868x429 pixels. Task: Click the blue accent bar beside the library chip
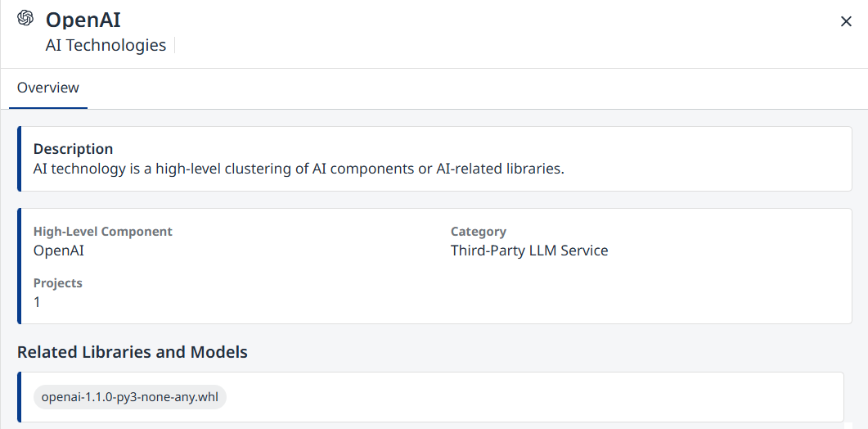(x=20, y=397)
